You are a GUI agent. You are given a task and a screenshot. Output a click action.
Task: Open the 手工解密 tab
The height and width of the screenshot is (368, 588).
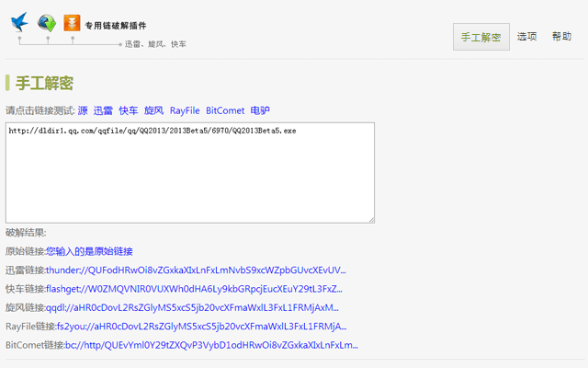[x=481, y=37]
